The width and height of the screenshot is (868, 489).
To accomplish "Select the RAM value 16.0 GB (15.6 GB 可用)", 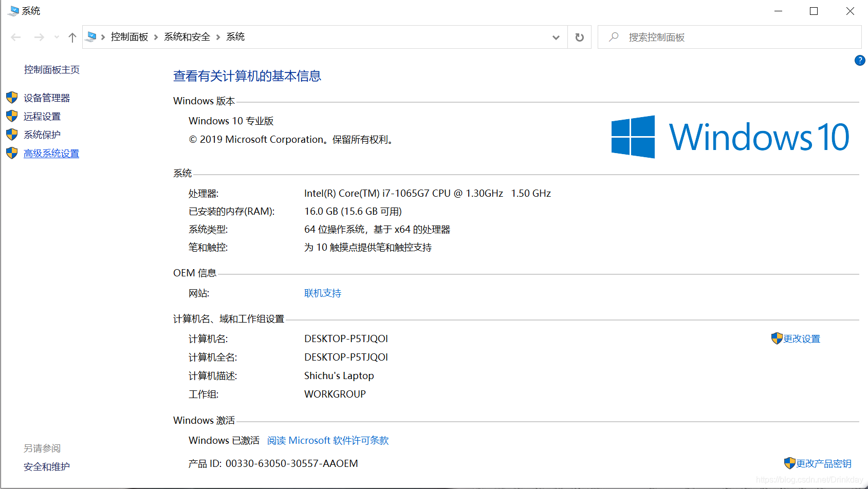I will click(x=353, y=212).
